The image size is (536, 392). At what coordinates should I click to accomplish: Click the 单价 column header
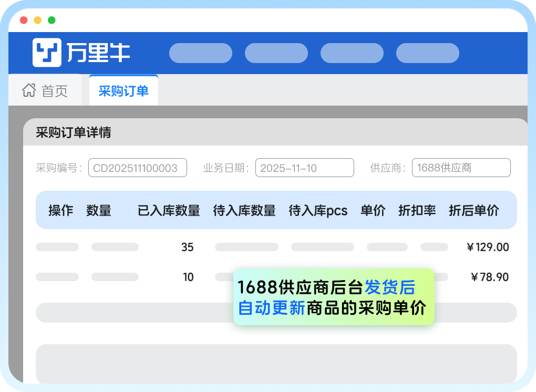(373, 211)
